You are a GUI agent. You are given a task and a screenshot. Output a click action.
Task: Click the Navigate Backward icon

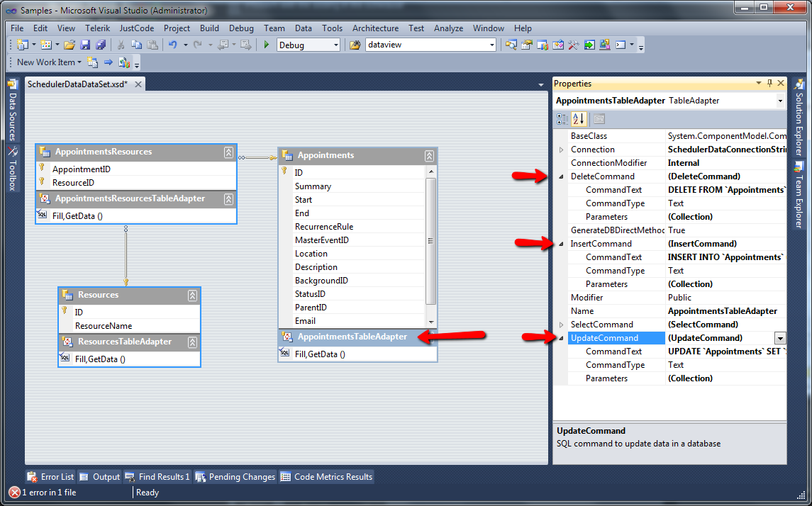223,45
